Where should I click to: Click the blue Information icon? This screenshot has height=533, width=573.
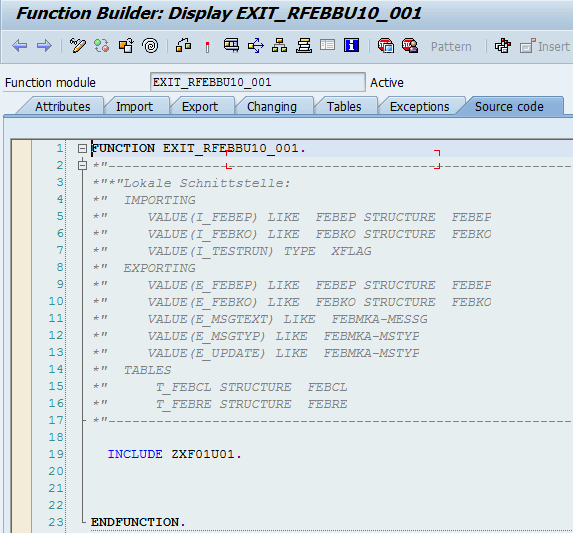pos(351,45)
